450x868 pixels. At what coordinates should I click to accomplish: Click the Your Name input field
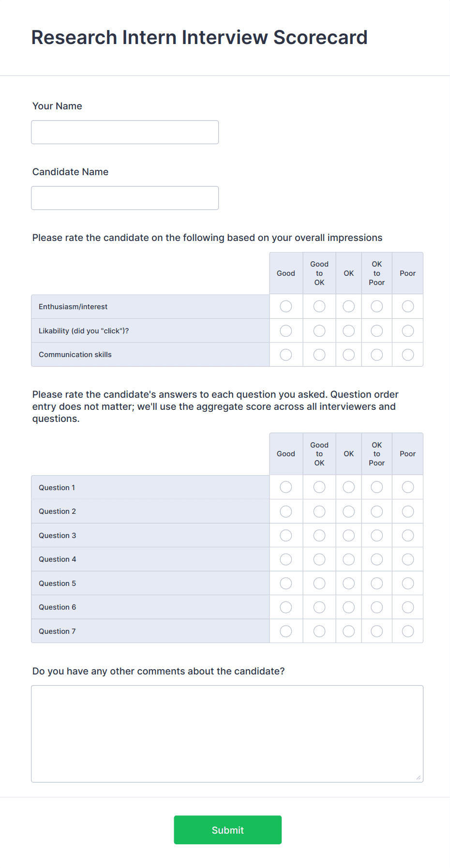point(124,132)
